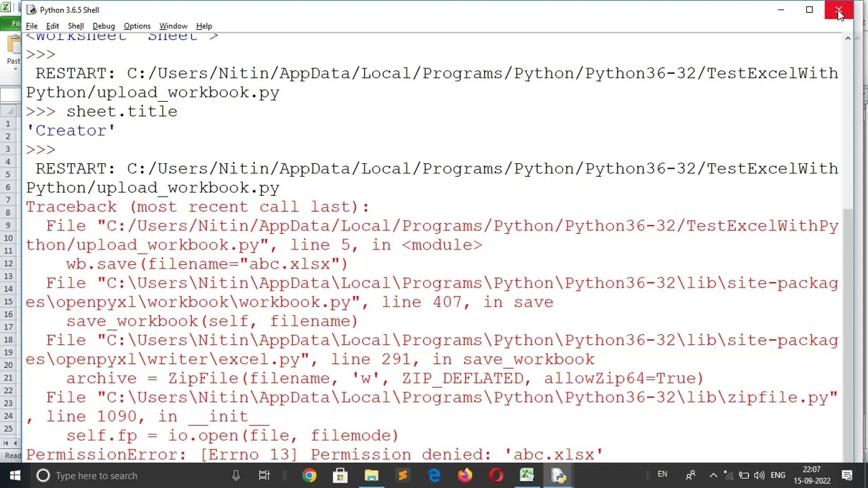Open Task View from the taskbar
The width and height of the screenshot is (868, 488).
[264, 475]
